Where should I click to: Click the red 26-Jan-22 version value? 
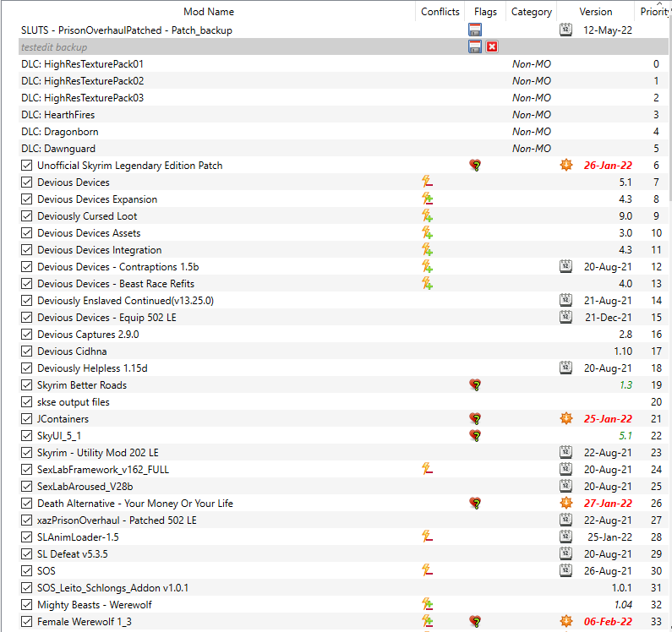tap(608, 166)
